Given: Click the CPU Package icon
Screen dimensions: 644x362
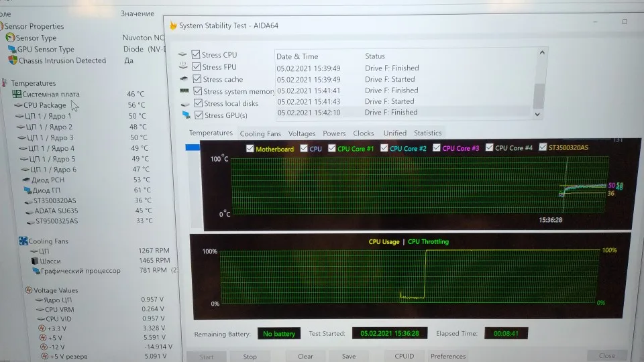Looking at the screenshot, I should (x=18, y=105).
